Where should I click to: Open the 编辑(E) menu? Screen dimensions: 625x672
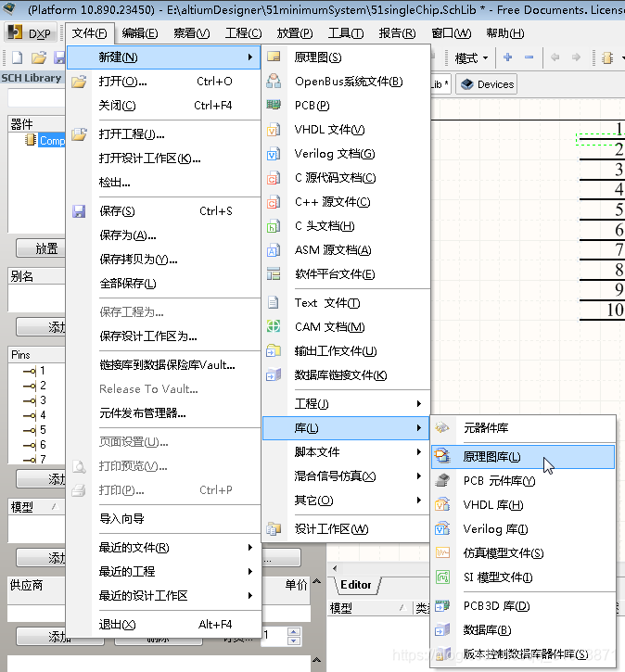139,33
